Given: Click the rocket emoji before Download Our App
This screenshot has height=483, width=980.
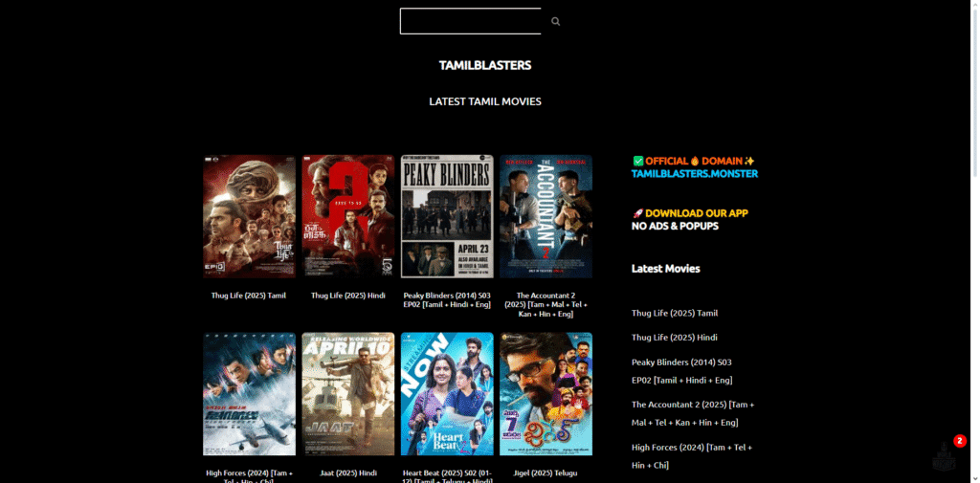Looking at the screenshot, I should click(637, 213).
